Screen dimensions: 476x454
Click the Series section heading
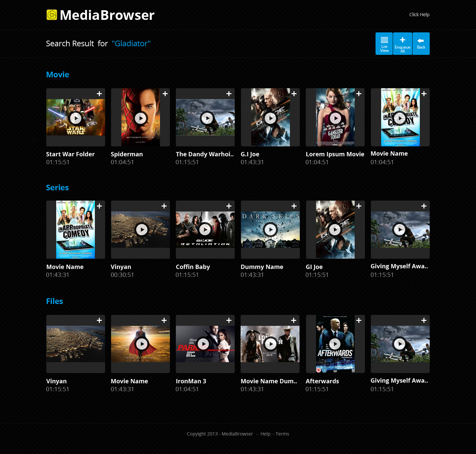pos(58,188)
